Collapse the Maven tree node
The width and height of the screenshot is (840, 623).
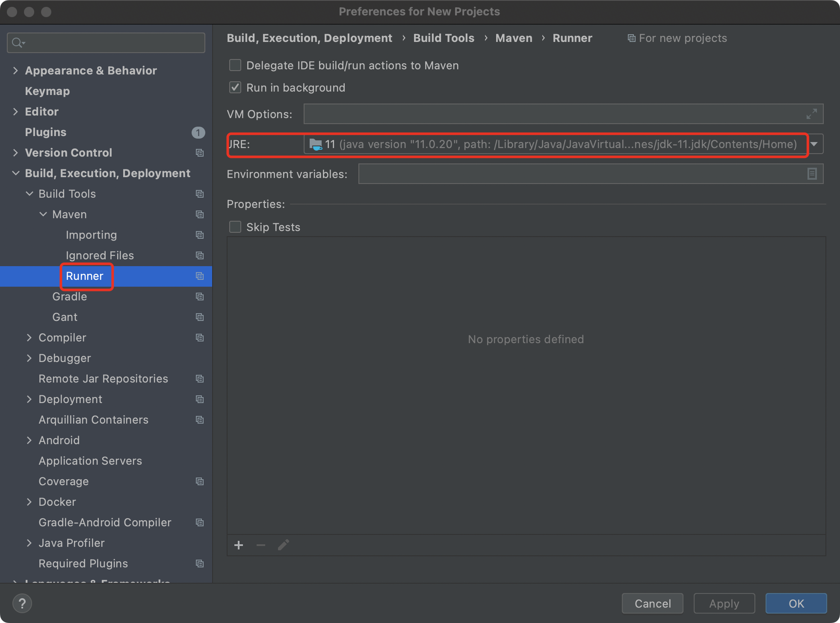(43, 214)
